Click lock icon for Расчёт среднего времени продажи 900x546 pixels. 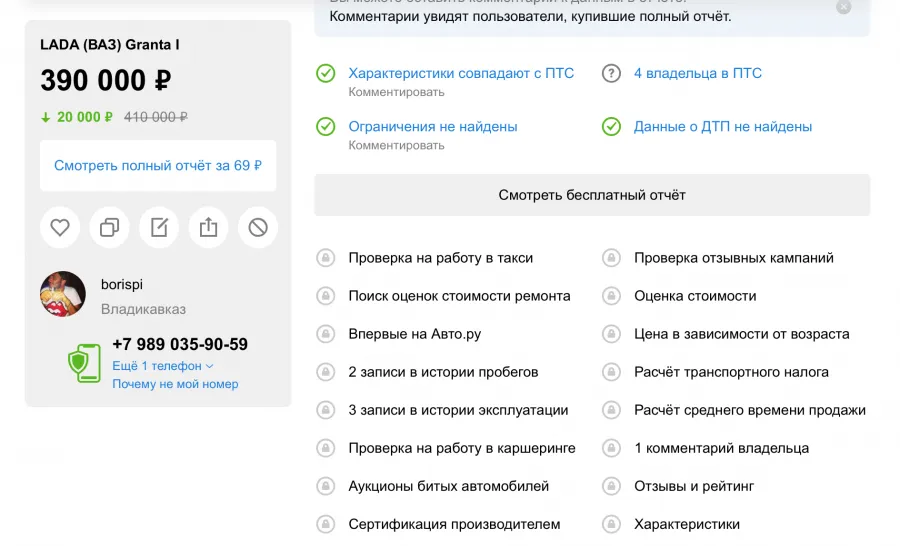coord(611,410)
